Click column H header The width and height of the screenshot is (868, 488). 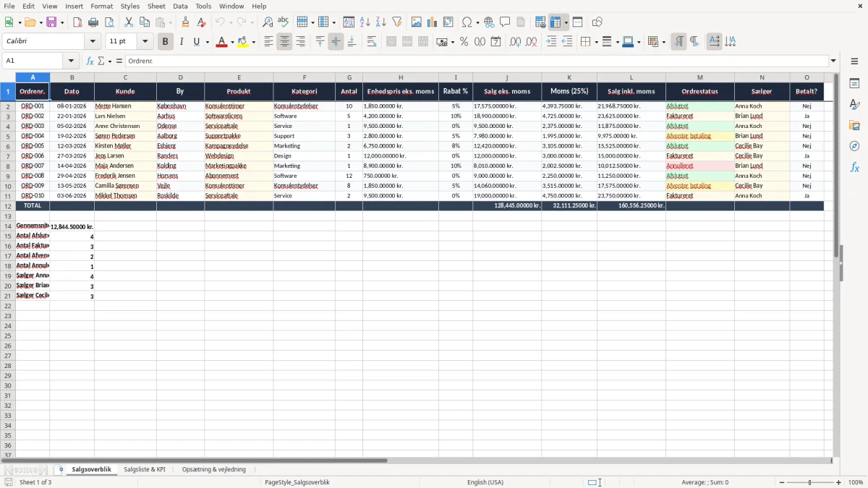click(x=401, y=77)
